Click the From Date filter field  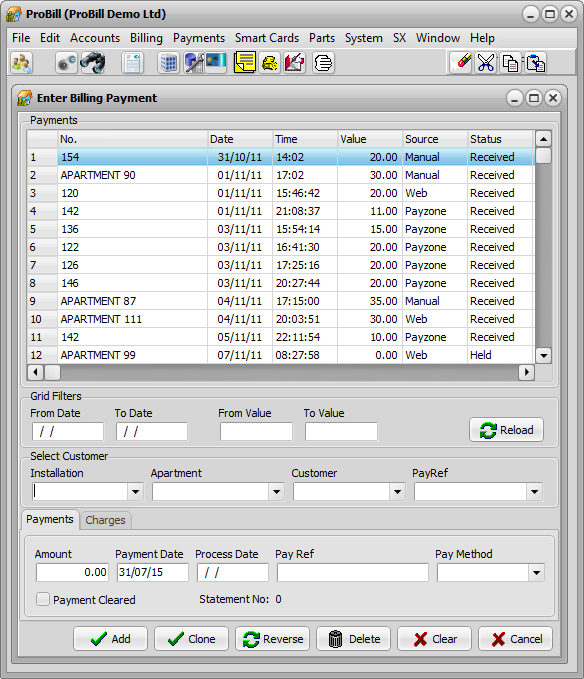(68, 431)
